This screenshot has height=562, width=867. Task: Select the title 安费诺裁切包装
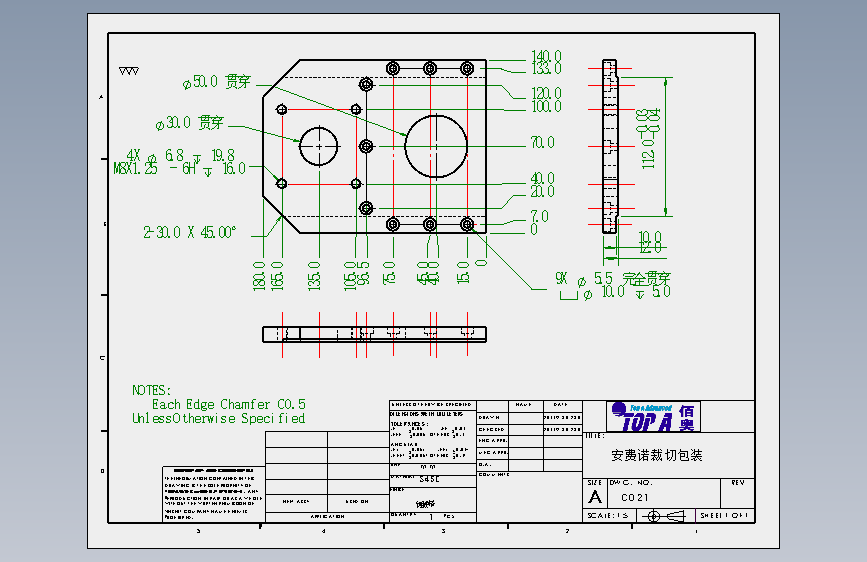657,455
